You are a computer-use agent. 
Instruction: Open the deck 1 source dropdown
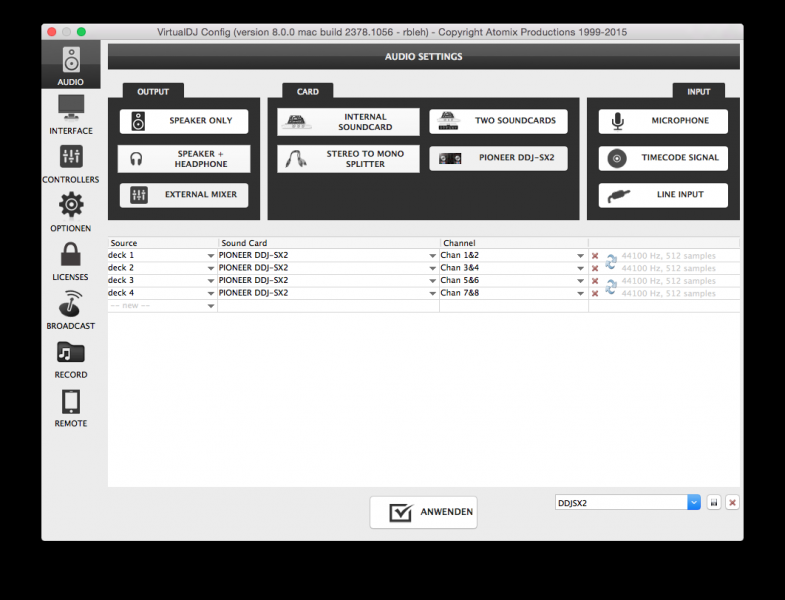(211, 255)
